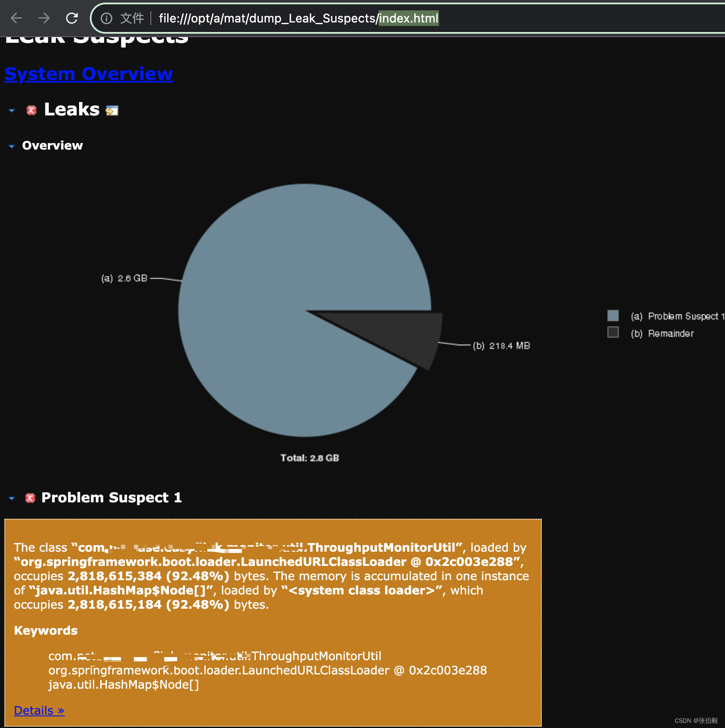Viewport: 725px width, 728px height.
Task: Go forward with the browser forward arrow
Action: 44,18
